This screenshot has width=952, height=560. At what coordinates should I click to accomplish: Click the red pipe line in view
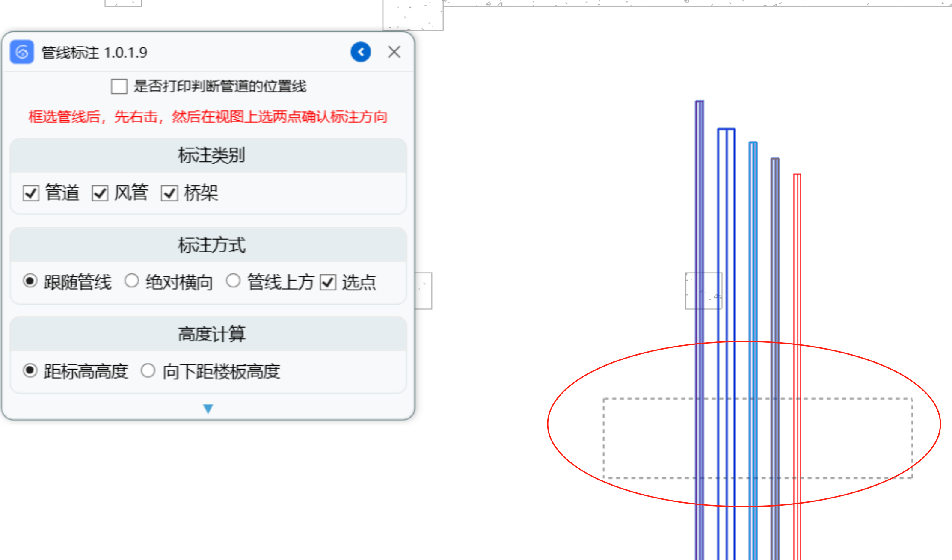point(797,257)
